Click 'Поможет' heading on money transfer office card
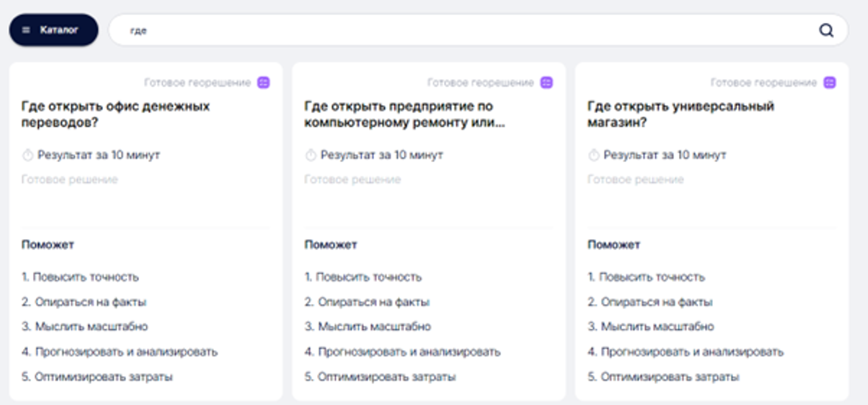The width and height of the screenshot is (868, 405). click(x=47, y=245)
